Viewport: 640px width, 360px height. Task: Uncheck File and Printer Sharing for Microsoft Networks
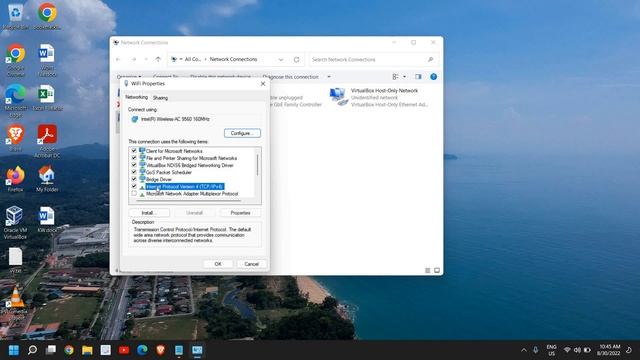pos(134,158)
